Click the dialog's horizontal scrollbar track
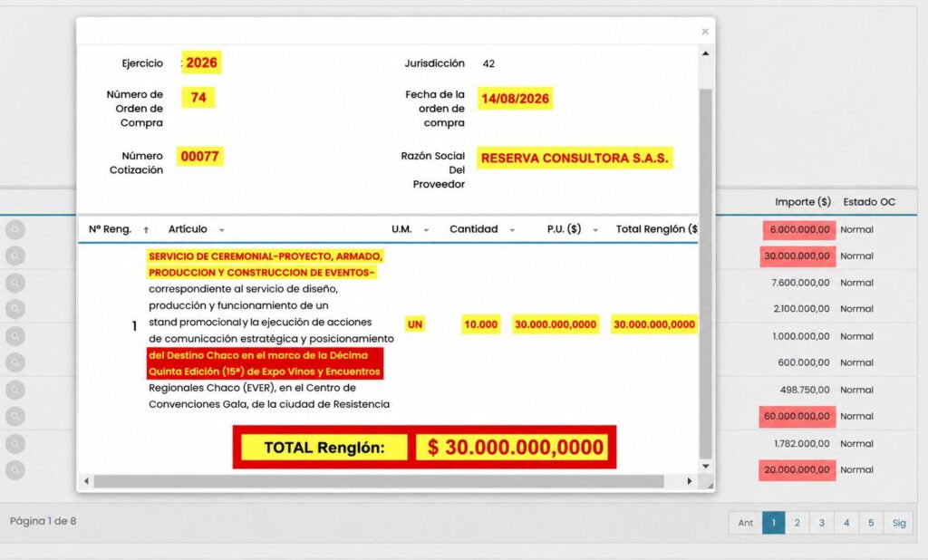The image size is (928, 560). pyautogui.click(x=379, y=481)
